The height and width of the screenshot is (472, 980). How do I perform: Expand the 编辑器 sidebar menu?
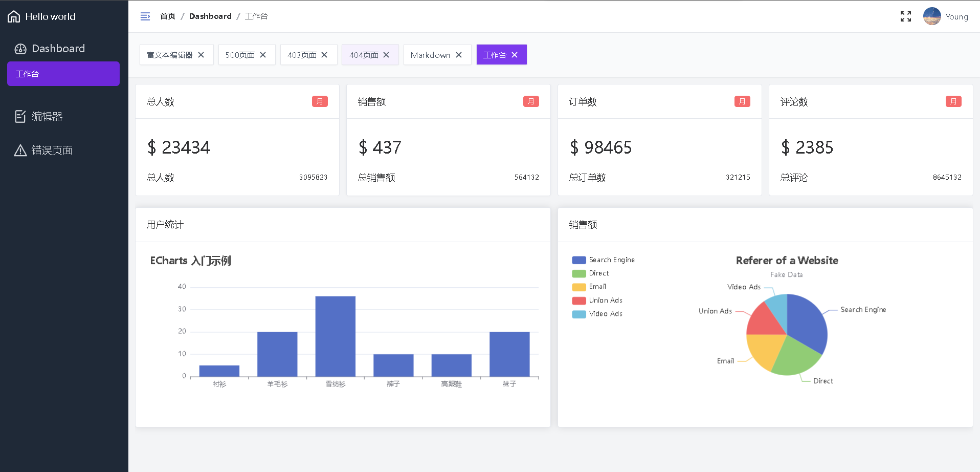(x=63, y=116)
